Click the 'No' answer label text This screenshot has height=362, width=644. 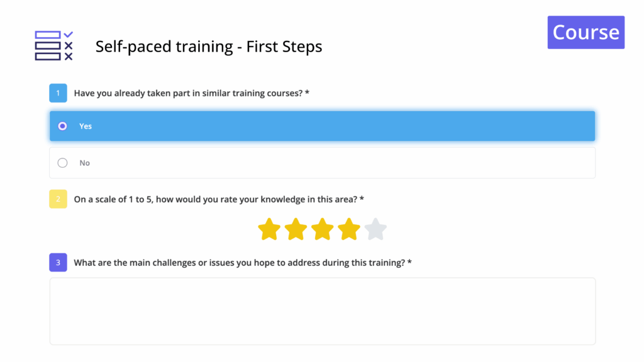85,163
